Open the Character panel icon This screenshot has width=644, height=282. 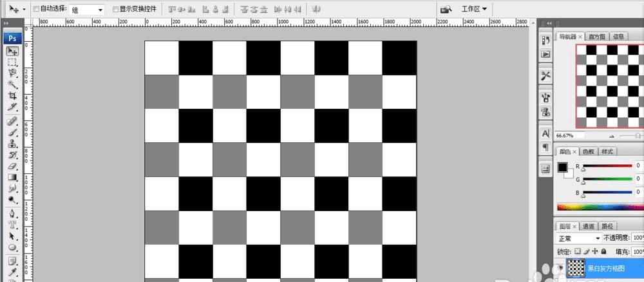[x=546, y=133]
